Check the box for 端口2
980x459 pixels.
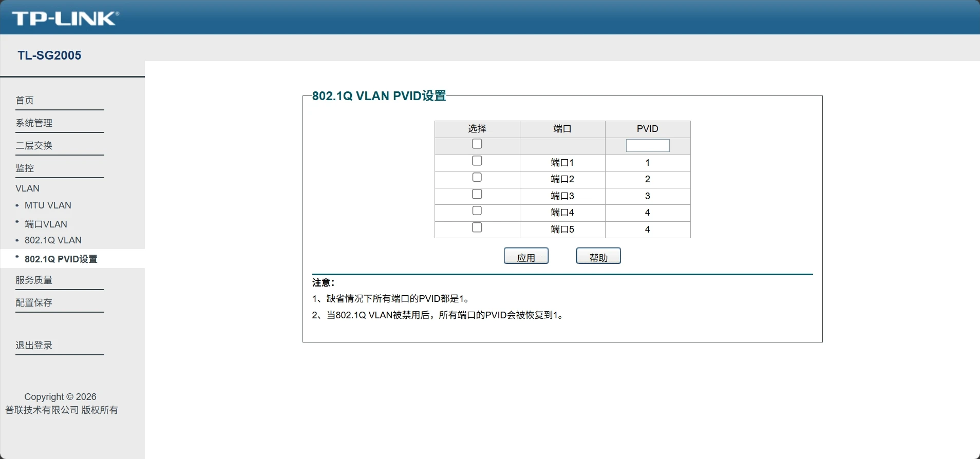tap(477, 177)
